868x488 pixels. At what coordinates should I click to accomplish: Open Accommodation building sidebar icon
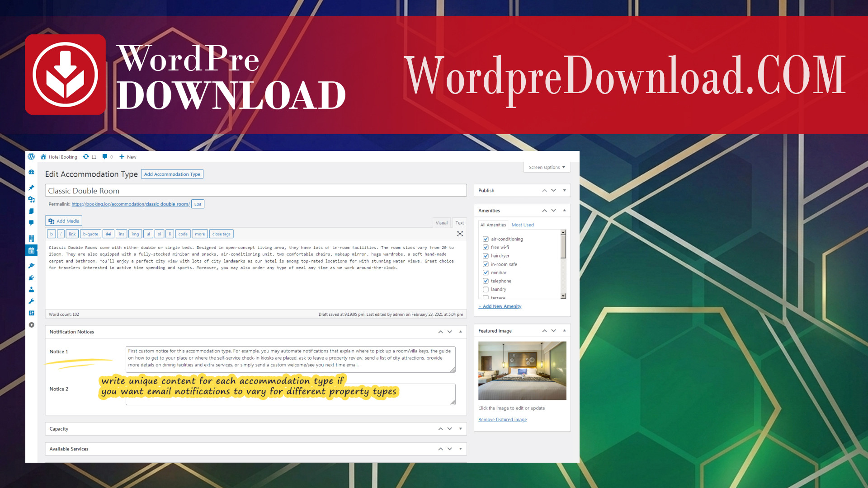click(31, 239)
